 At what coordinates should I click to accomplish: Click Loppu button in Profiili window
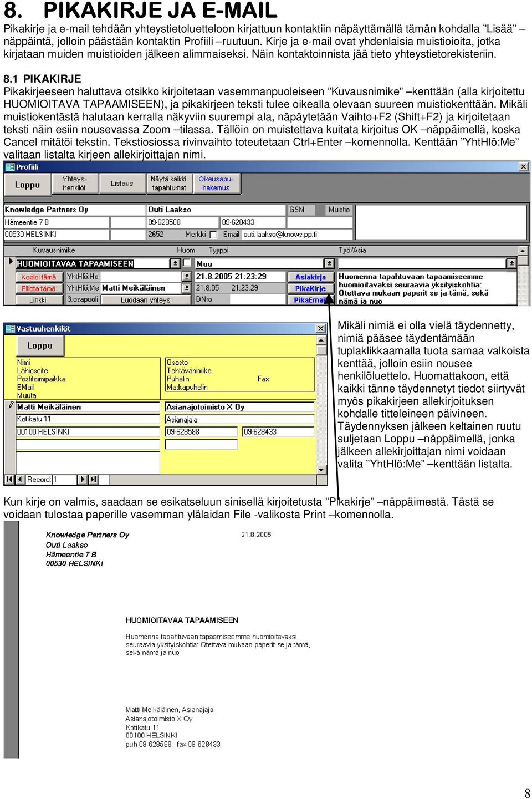(x=27, y=185)
